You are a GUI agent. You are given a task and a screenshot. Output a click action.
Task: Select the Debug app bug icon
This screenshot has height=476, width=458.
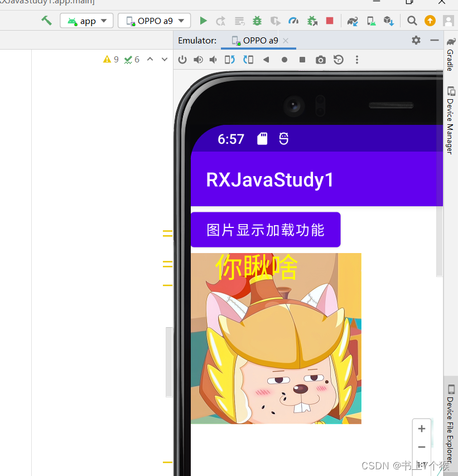257,21
